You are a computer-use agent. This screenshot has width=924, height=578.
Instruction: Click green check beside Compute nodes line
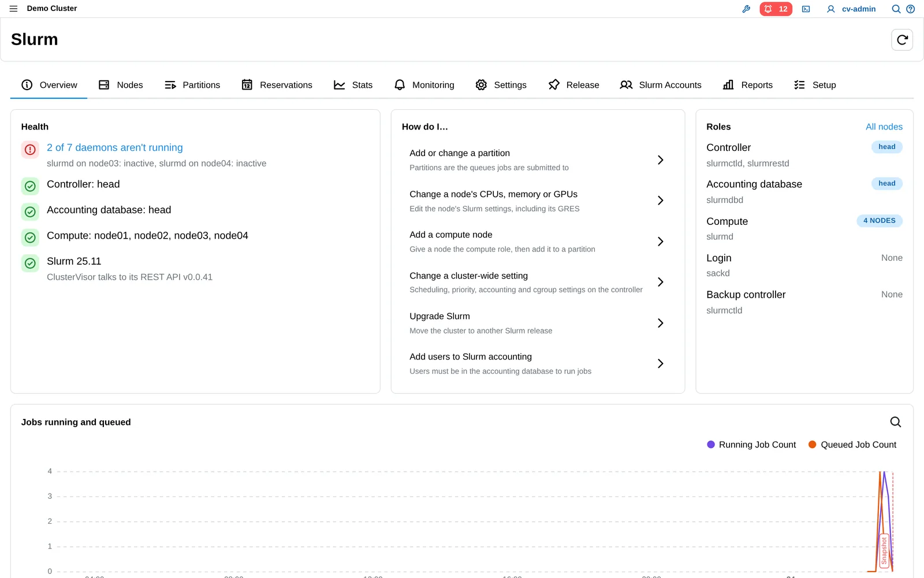coord(30,238)
